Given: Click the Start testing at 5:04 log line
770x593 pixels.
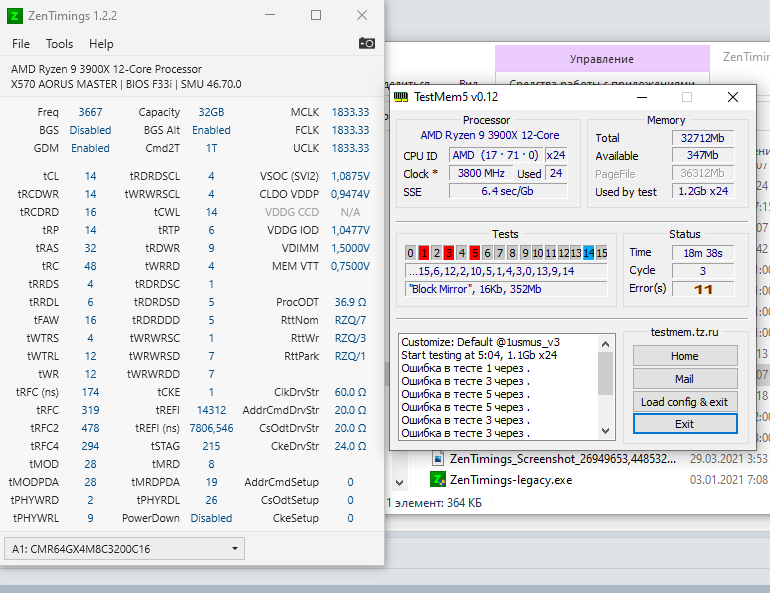Looking at the screenshot, I should coord(479,355).
